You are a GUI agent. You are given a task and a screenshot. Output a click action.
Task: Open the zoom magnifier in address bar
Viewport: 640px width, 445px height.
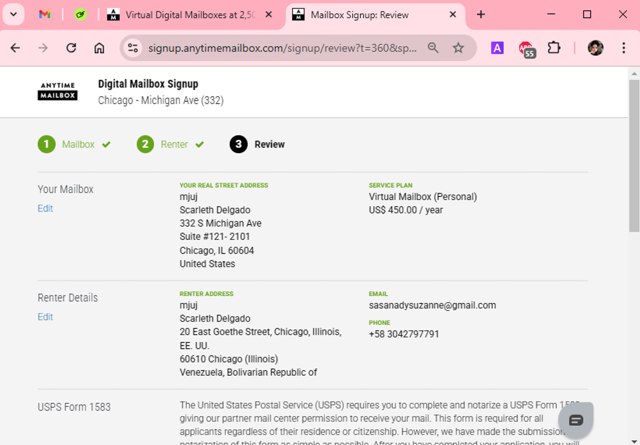[433, 48]
